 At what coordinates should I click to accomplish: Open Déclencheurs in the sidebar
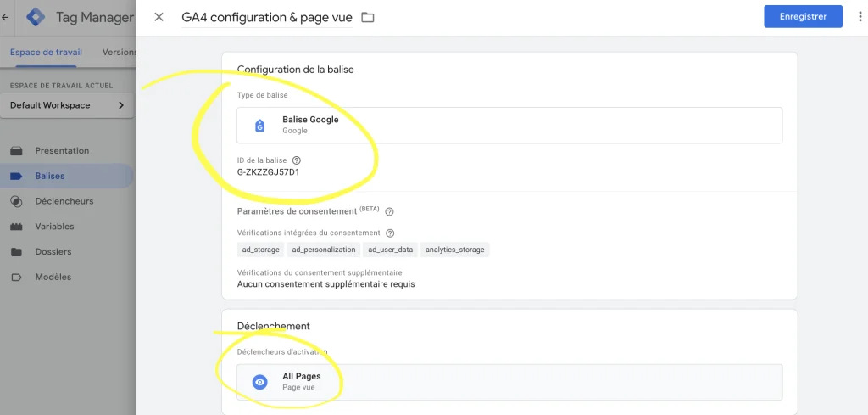[x=64, y=201]
